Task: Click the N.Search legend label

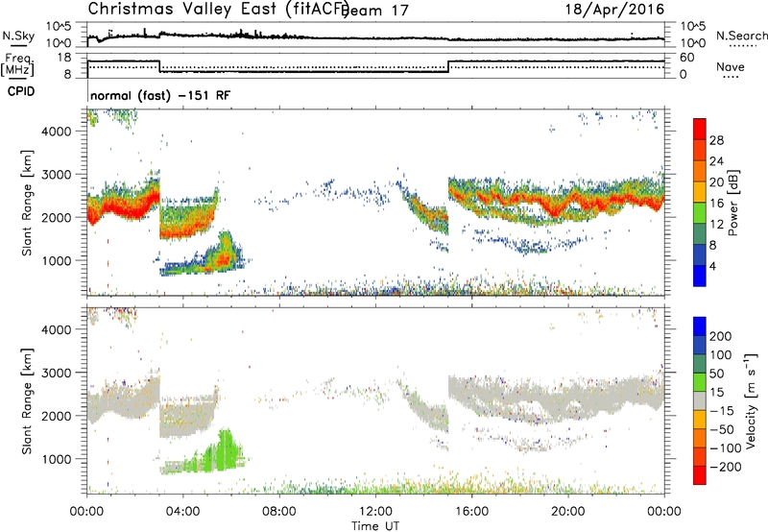Action: (x=741, y=36)
